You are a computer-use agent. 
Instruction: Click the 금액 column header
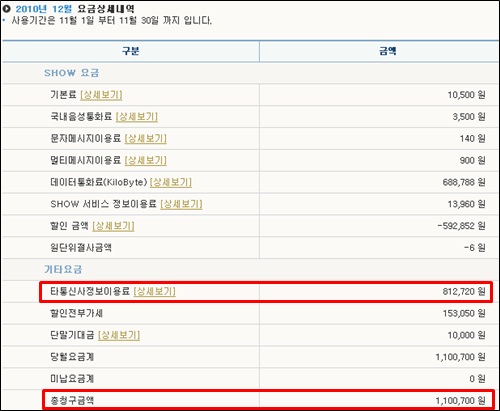(x=388, y=51)
